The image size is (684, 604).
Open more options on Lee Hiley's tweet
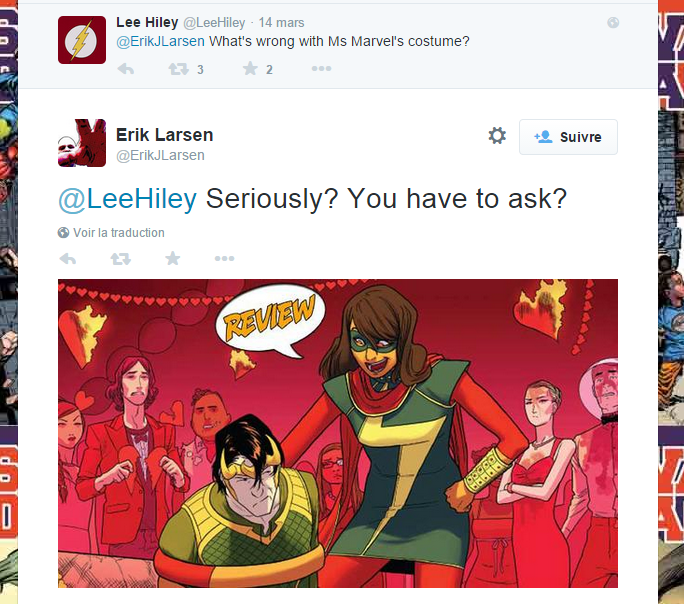[321, 68]
